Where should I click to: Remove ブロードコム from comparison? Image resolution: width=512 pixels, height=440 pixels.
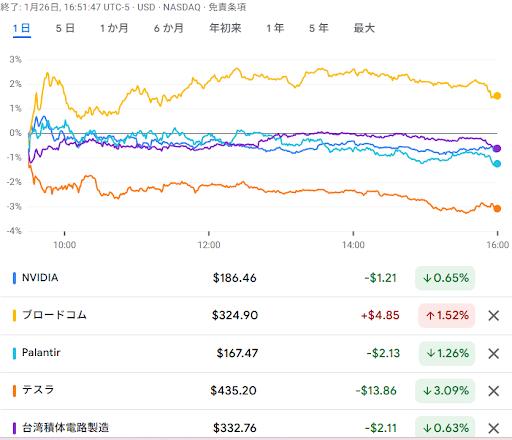(493, 316)
